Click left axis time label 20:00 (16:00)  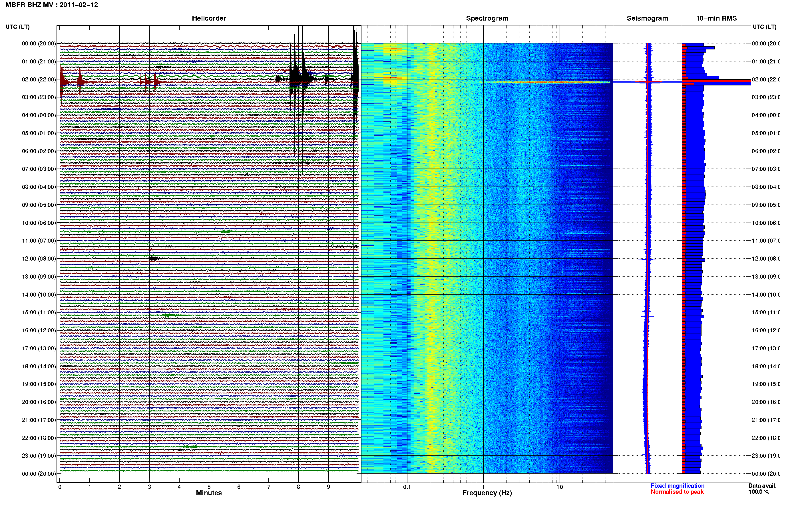pos(39,402)
